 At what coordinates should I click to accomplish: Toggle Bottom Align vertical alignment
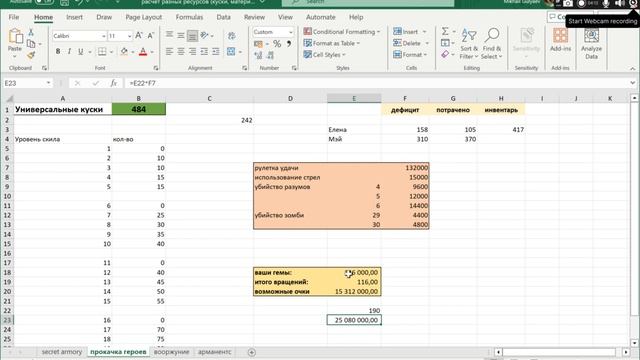coord(192,36)
